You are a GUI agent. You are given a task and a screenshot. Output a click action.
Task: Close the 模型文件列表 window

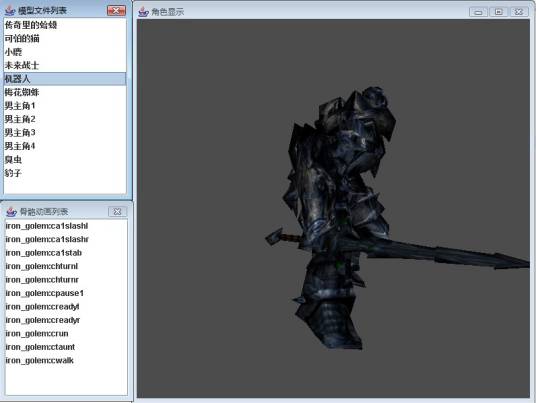pyautogui.click(x=116, y=11)
